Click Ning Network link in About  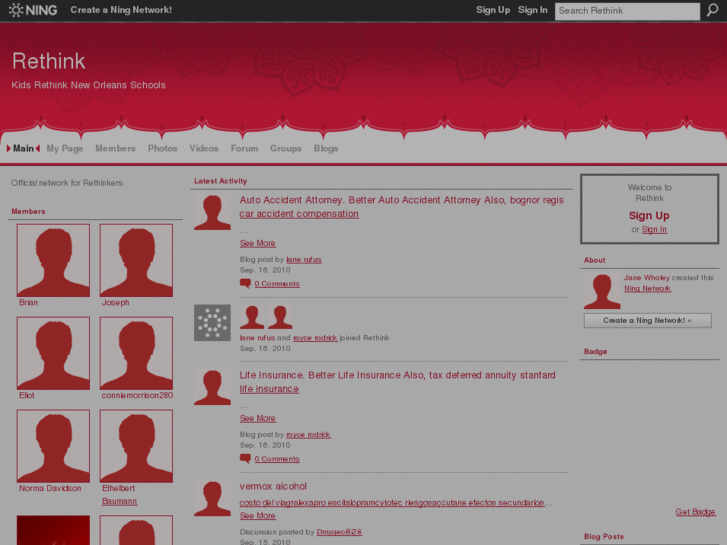(x=647, y=289)
